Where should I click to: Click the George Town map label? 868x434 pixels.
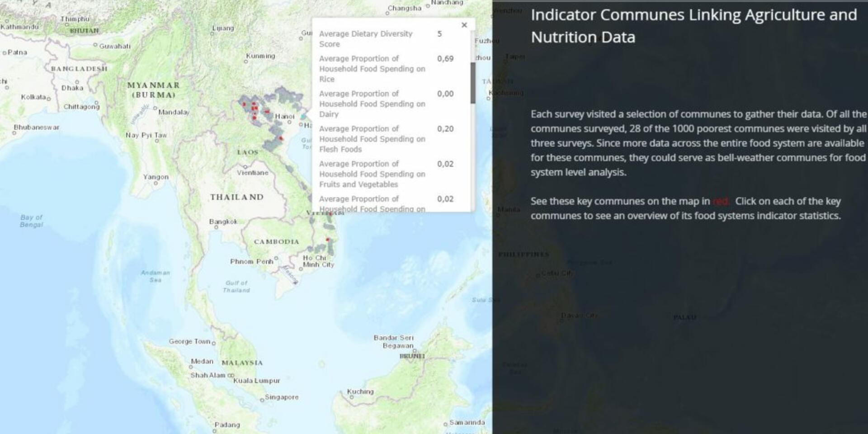click(189, 341)
